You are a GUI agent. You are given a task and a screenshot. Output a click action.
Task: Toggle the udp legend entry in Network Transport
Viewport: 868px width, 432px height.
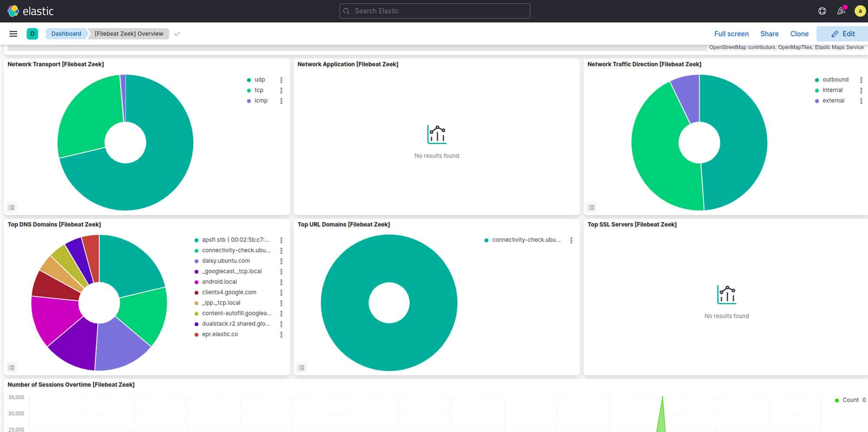click(x=259, y=79)
